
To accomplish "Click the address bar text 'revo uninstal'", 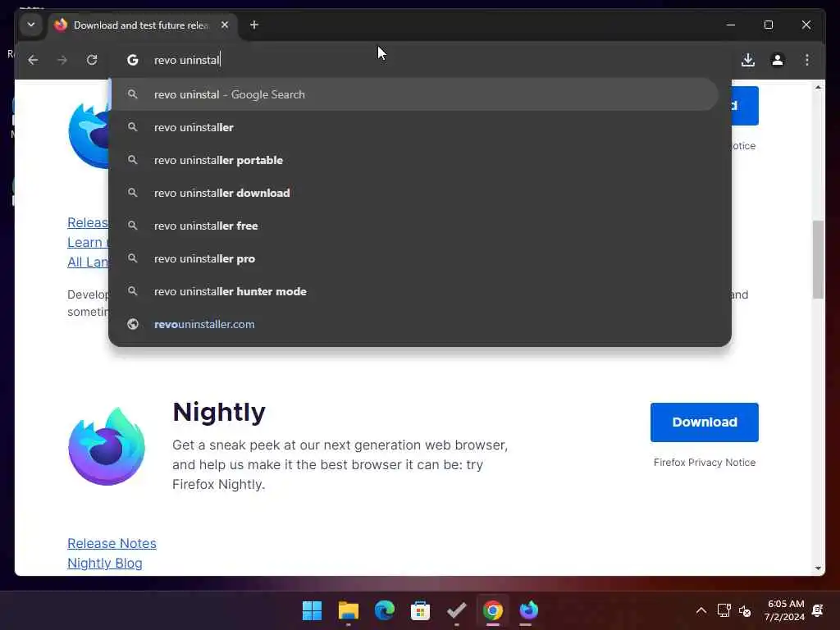I will tap(187, 60).
